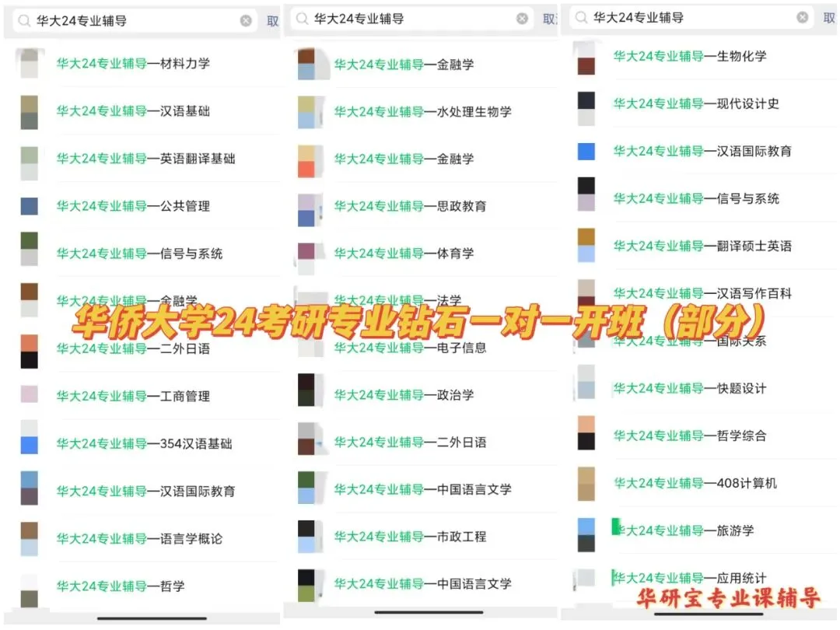Tap the avatar next to 水处理生物学
This screenshot has width=840, height=630.
point(306,112)
